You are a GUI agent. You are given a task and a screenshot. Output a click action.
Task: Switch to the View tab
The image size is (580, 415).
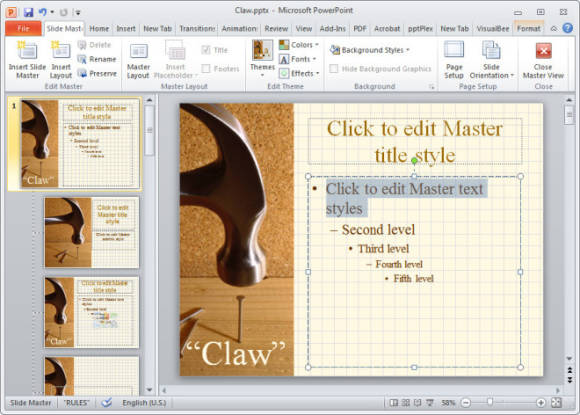pos(304,28)
